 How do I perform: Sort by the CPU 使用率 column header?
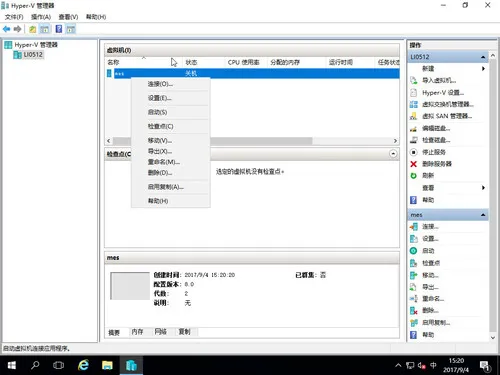(x=246, y=62)
